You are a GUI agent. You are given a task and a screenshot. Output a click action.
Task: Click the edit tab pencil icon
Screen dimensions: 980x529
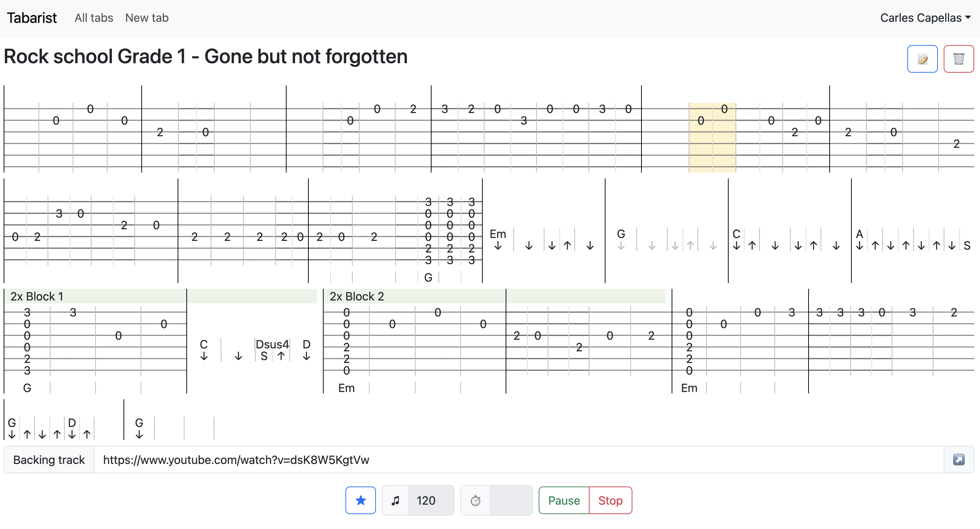[x=922, y=58]
